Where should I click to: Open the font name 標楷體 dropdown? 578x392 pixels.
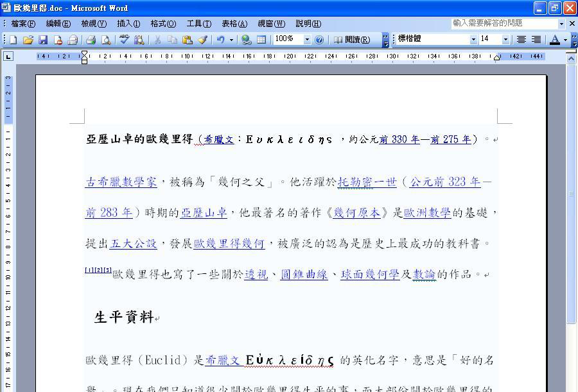click(473, 39)
